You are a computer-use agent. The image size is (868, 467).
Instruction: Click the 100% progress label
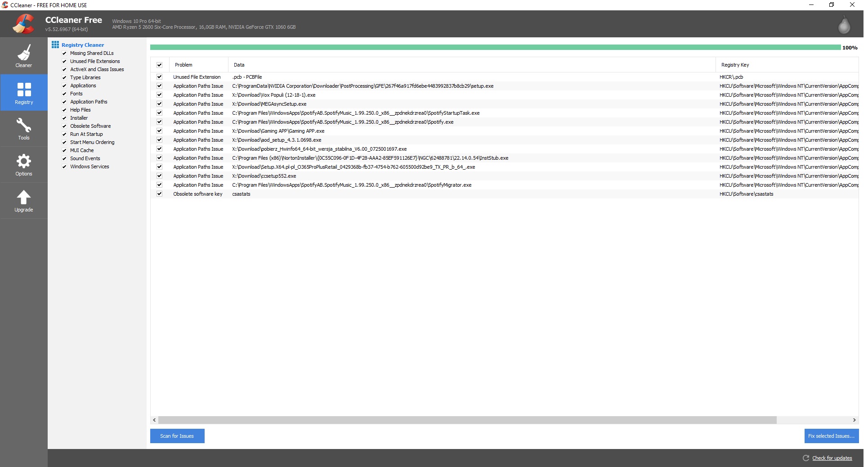click(850, 48)
